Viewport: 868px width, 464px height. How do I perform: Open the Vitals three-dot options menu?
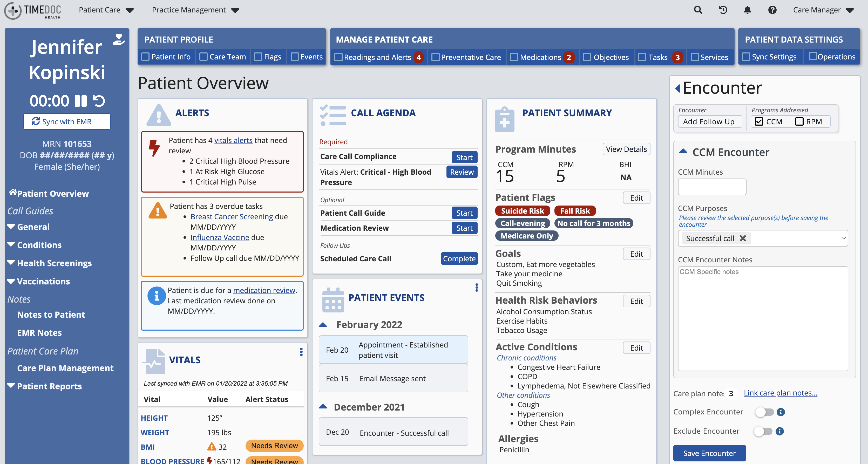click(301, 352)
